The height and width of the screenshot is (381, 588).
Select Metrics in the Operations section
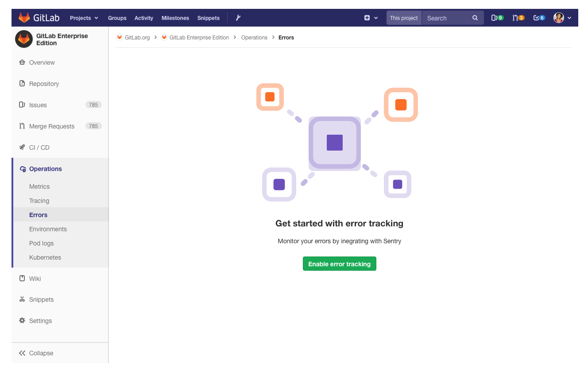point(39,187)
